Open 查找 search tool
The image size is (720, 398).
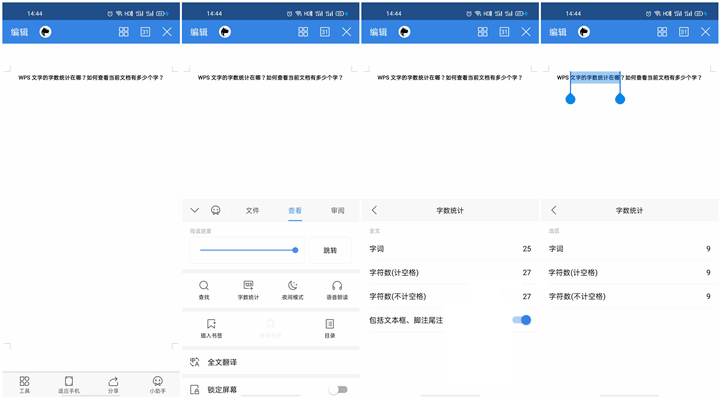[204, 291]
